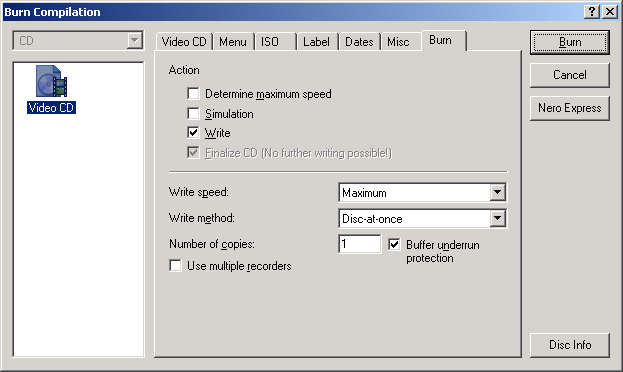Viewport: 623px width, 372px height.
Task: Open the CD disc type dropdown
Action: click(135, 41)
